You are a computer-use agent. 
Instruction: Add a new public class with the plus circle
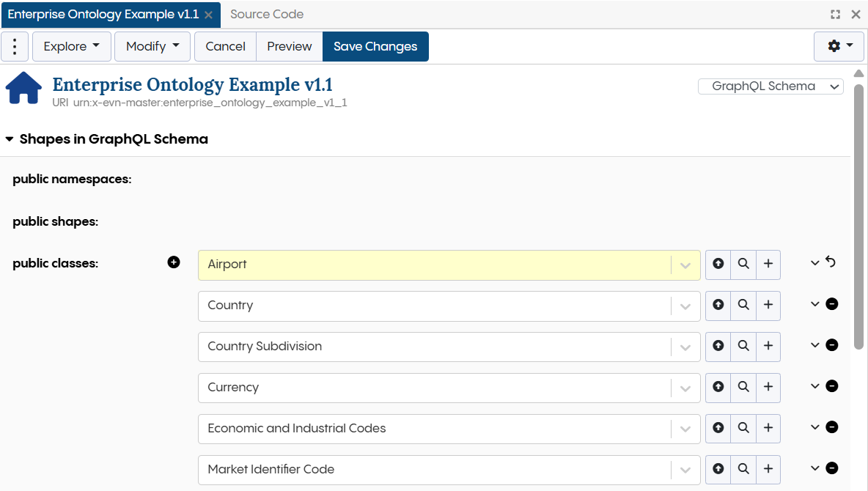tap(174, 262)
